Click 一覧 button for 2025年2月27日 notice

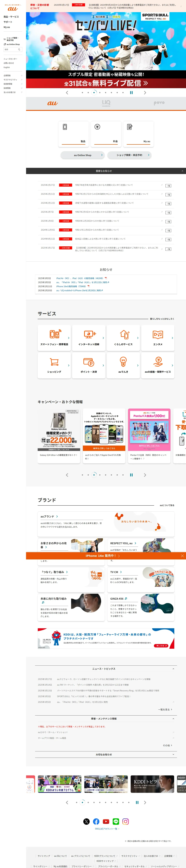pos(168,186)
